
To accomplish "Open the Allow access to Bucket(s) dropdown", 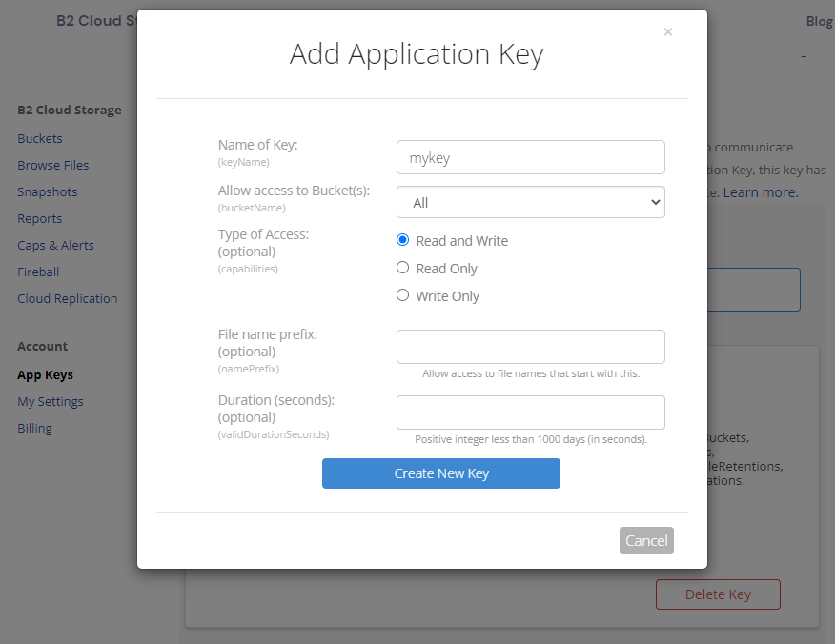I will coord(530,202).
